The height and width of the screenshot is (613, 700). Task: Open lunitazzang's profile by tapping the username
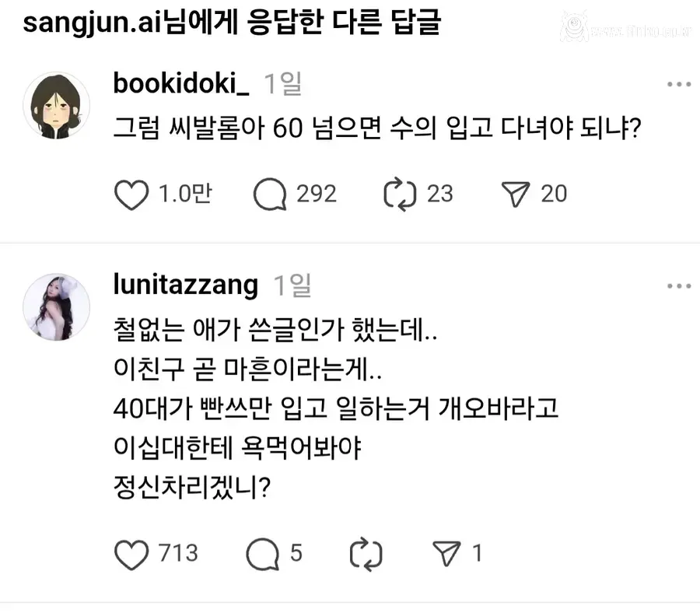pyautogui.click(x=185, y=285)
